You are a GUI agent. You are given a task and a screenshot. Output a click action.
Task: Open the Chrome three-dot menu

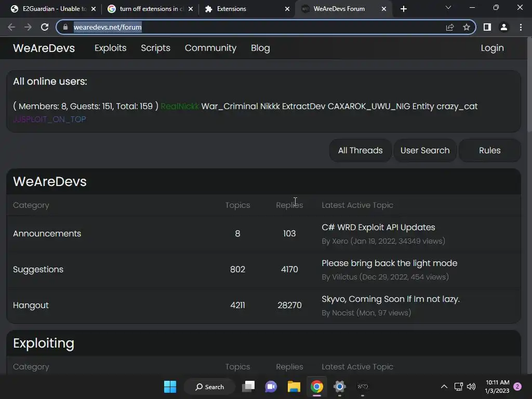click(x=521, y=27)
